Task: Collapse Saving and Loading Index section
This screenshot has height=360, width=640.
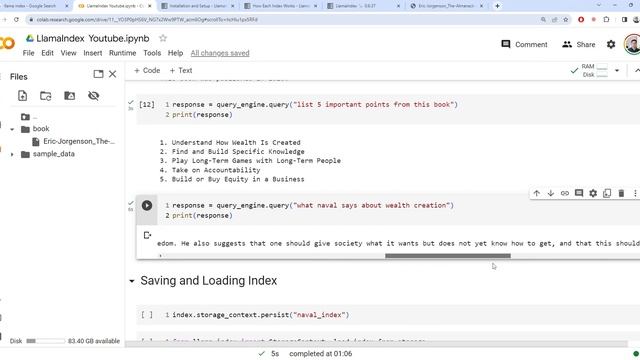Action: click(x=132, y=281)
